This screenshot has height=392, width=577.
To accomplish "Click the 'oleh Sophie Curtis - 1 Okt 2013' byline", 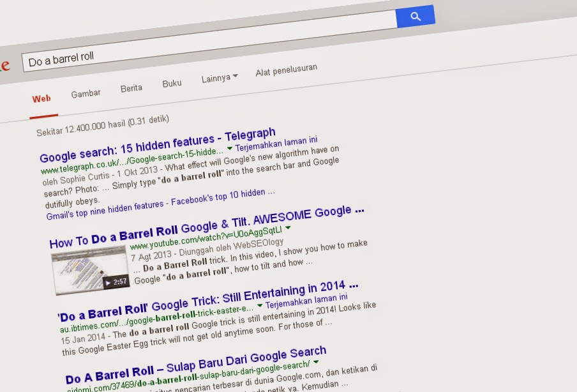I will [x=101, y=174].
